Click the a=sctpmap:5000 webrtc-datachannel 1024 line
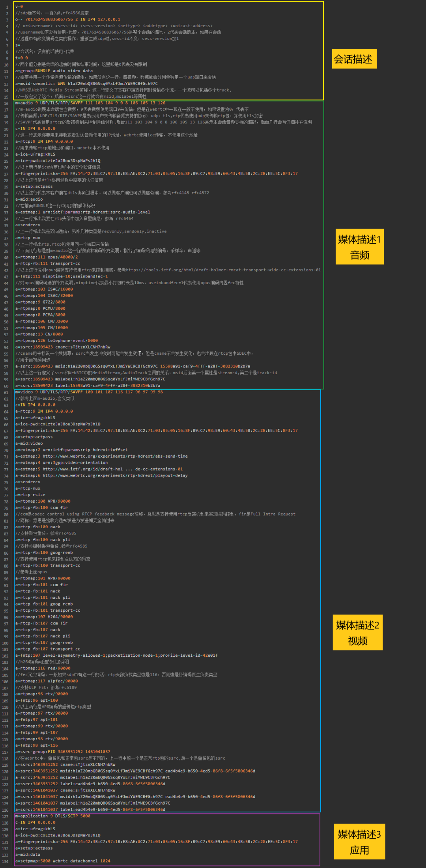 pyautogui.click(x=63, y=861)
